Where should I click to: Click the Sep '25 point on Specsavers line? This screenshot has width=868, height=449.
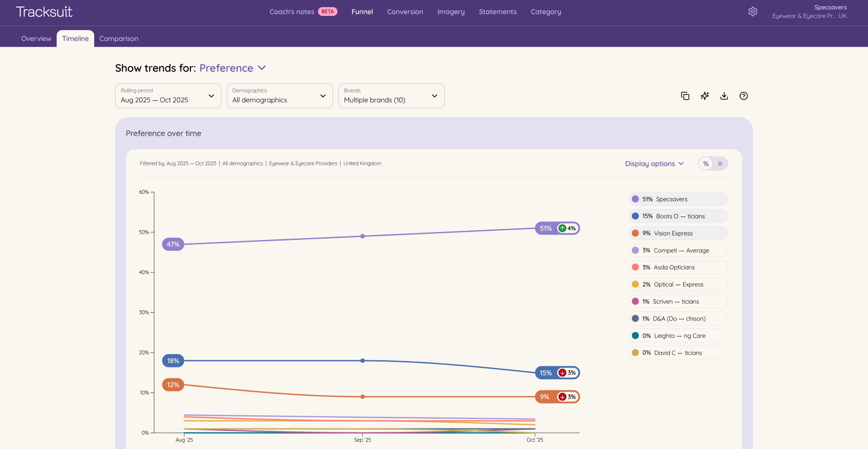pyautogui.click(x=362, y=236)
